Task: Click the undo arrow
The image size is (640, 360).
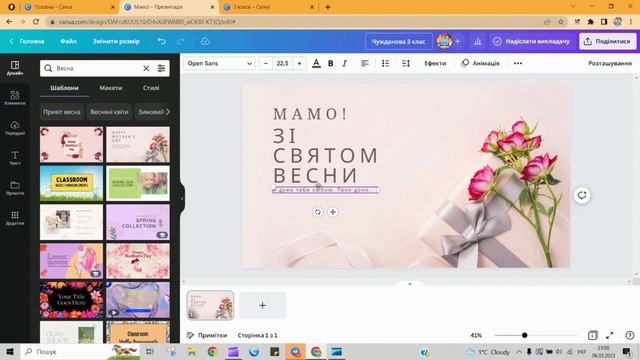Action: (162, 41)
